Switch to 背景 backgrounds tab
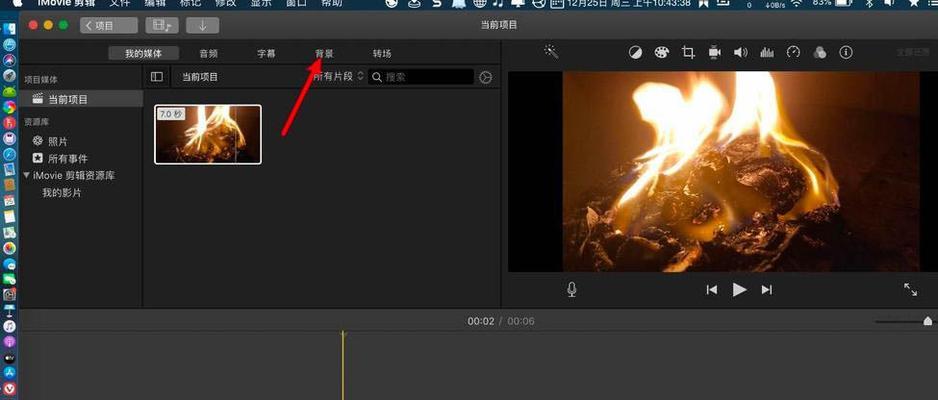The image size is (938, 400). click(x=324, y=53)
